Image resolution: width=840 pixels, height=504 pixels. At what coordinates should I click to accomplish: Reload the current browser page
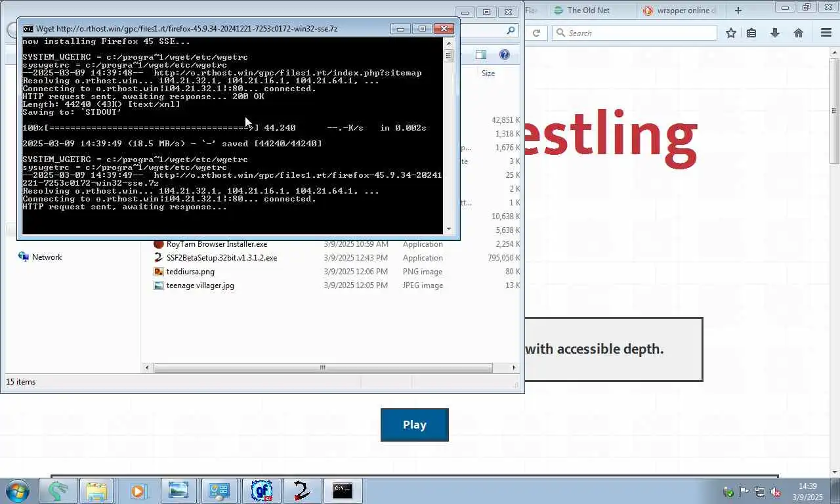pos(536,33)
